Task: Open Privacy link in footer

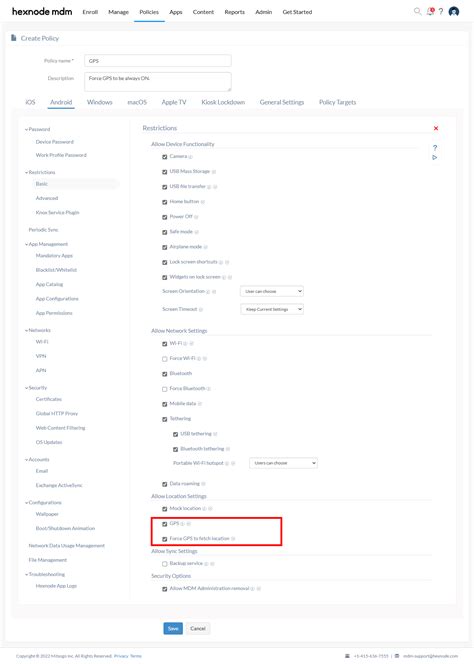Action: pos(121,656)
